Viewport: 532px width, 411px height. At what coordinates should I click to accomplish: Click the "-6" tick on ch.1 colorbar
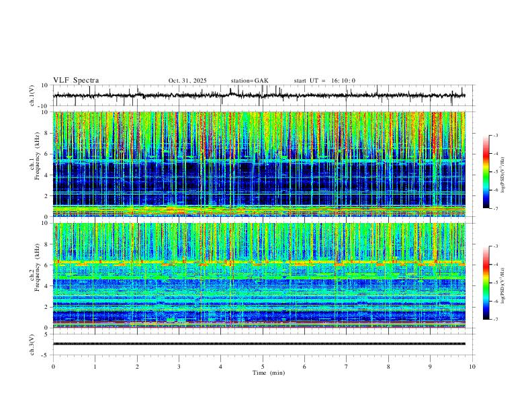[495, 190]
